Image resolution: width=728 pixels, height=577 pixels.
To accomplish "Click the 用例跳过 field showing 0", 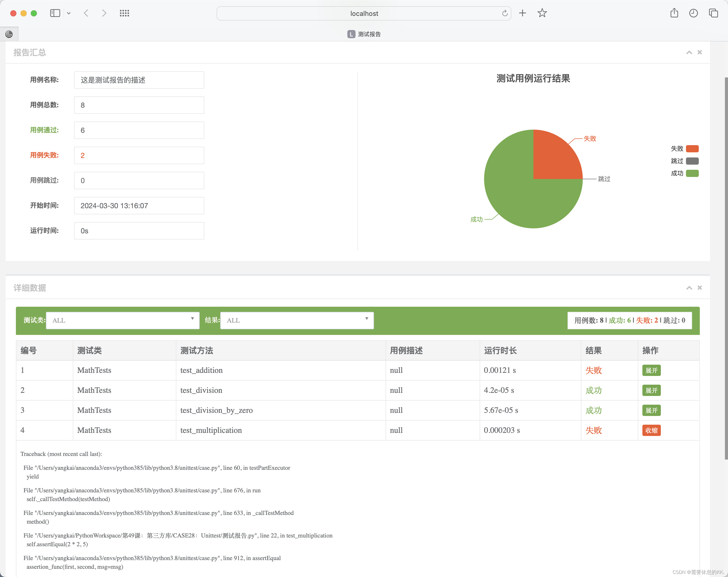I will coord(139,181).
